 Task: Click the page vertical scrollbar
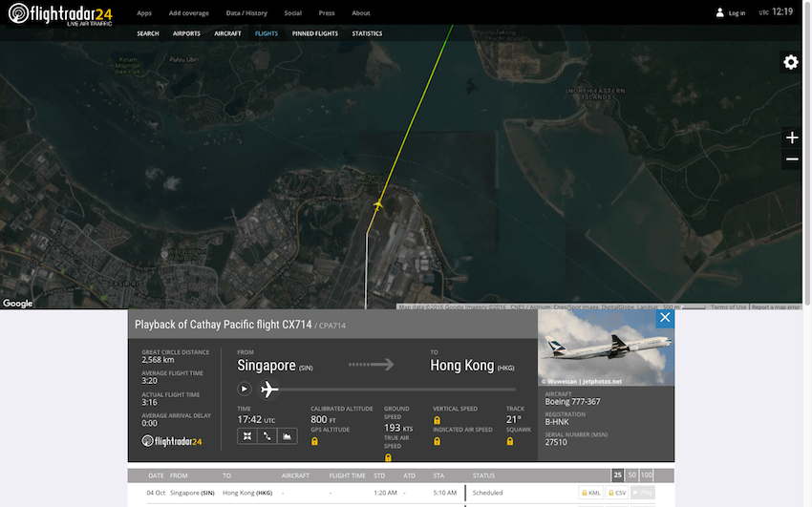point(807,156)
